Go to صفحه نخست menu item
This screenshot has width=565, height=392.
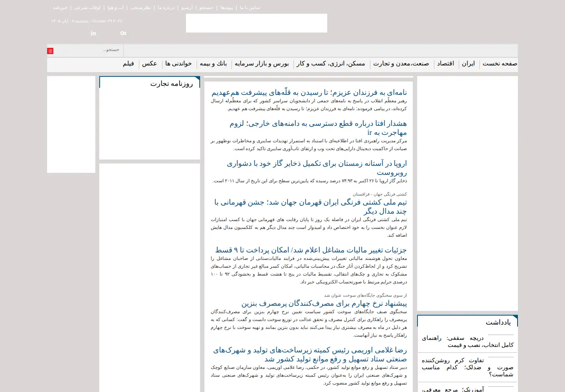click(500, 64)
